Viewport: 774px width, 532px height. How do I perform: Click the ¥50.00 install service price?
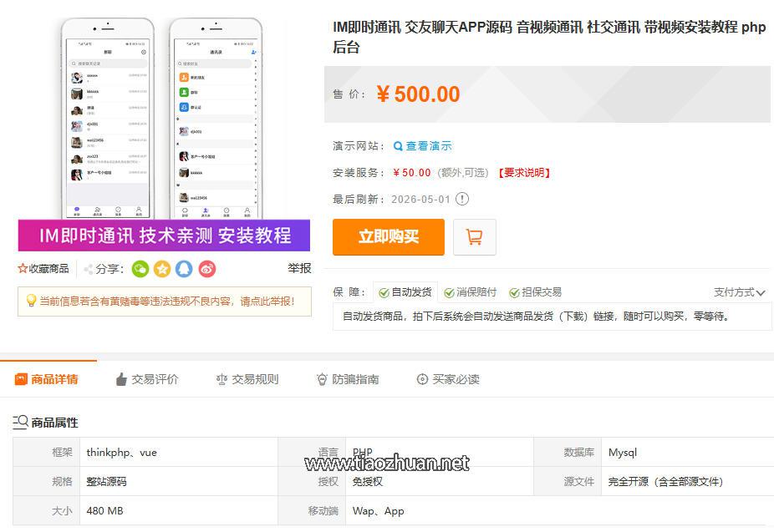pyautogui.click(x=412, y=173)
